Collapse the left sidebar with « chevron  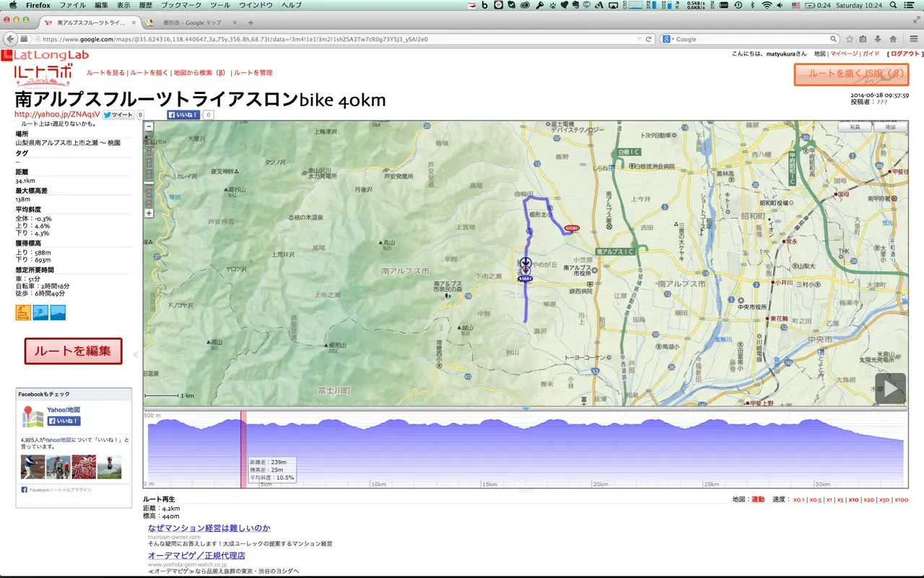click(136, 355)
